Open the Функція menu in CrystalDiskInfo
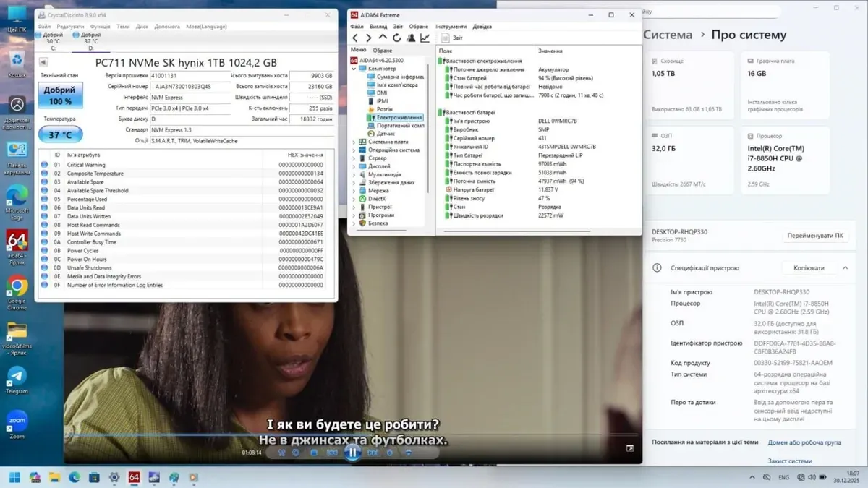Viewport: 868px width, 488px height. [x=101, y=27]
